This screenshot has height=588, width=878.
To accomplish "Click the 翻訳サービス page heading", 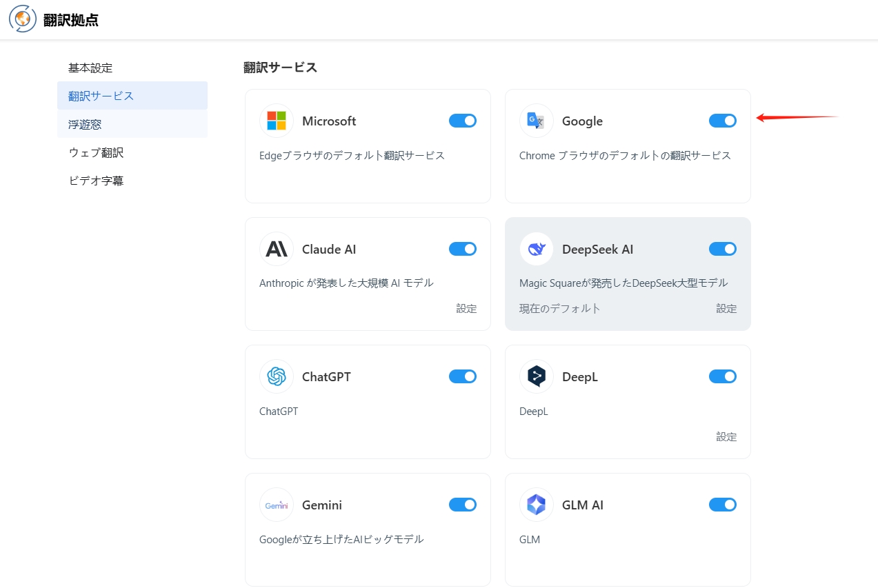I will click(280, 67).
